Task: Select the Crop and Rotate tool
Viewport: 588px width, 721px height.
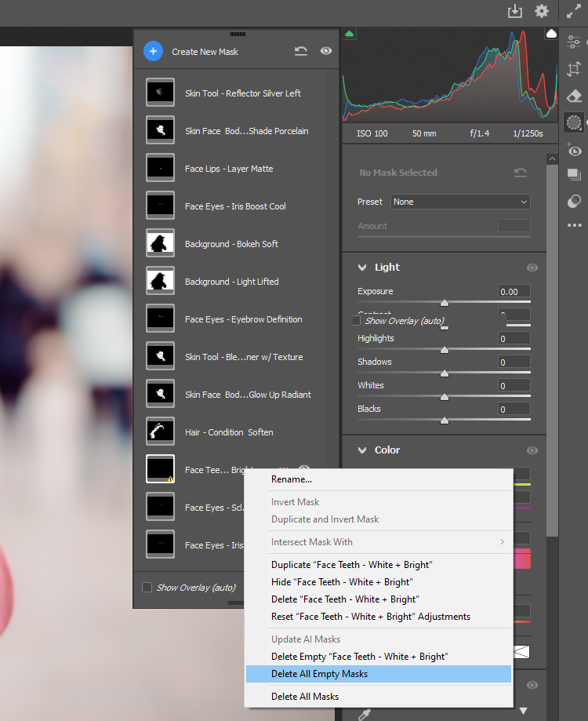Action: (x=574, y=69)
